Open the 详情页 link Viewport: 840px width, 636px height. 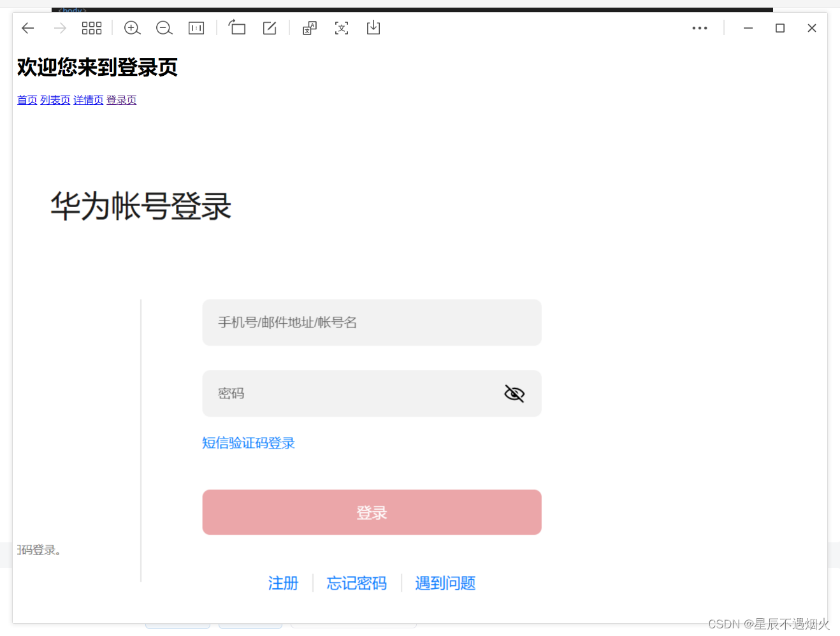click(x=88, y=100)
